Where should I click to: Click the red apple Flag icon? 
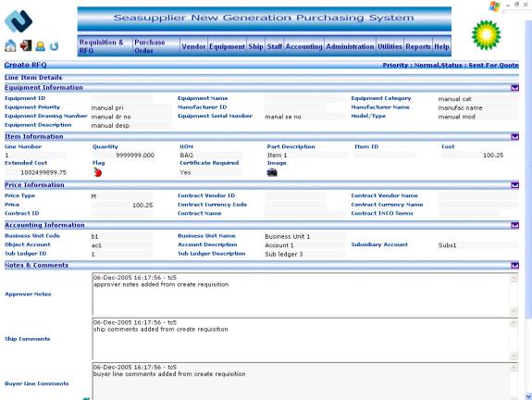click(x=98, y=172)
